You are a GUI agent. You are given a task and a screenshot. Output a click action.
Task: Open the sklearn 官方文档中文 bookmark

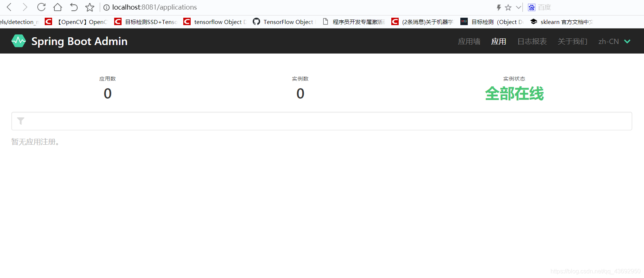click(562, 22)
